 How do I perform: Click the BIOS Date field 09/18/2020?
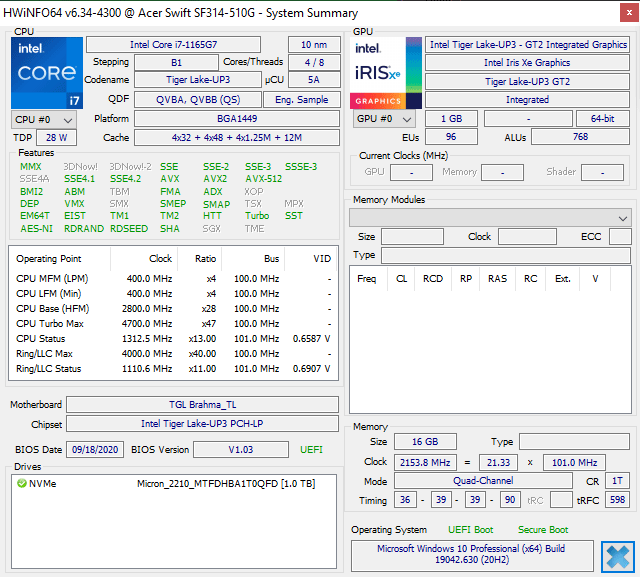coord(95,450)
